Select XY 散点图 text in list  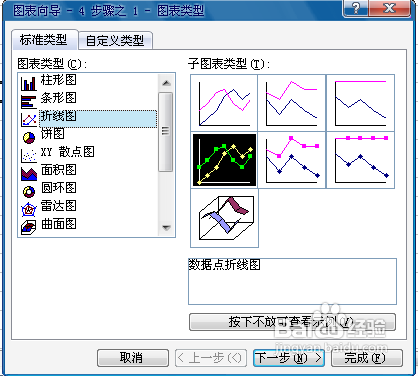click(68, 152)
